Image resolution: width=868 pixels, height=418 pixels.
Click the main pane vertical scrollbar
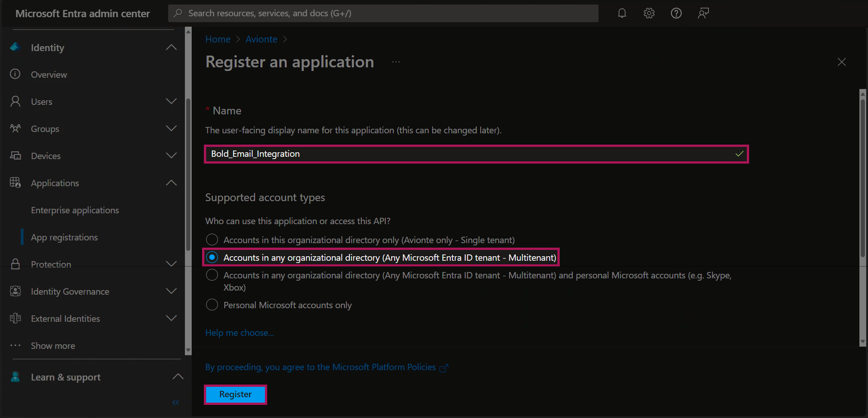pyautogui.click(x=863, y=181)
